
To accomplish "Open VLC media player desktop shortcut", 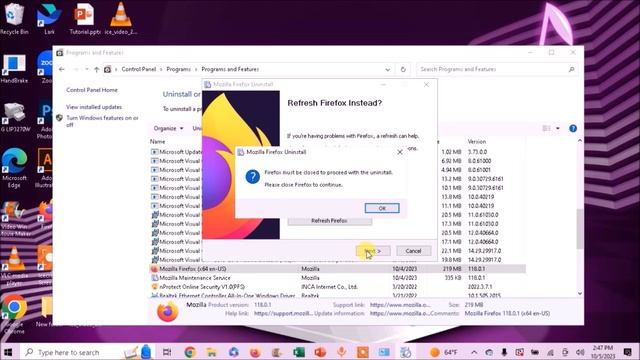I will (x=14, y=265).
